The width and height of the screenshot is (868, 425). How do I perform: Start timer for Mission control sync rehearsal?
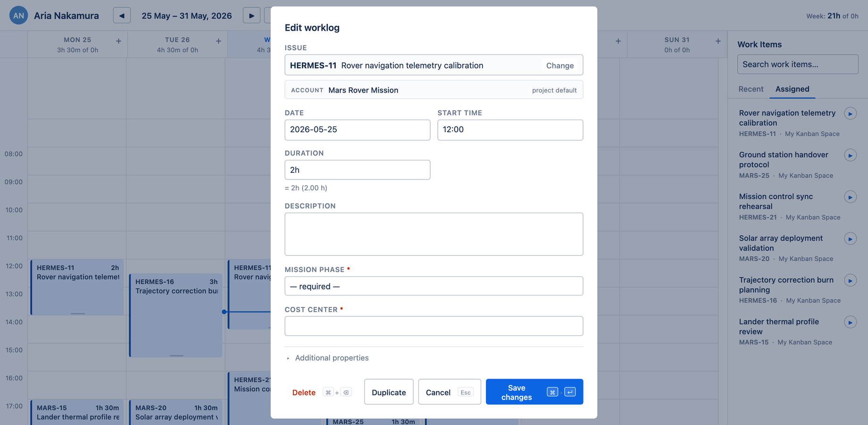pyautogui.click(x=851, y=197)
